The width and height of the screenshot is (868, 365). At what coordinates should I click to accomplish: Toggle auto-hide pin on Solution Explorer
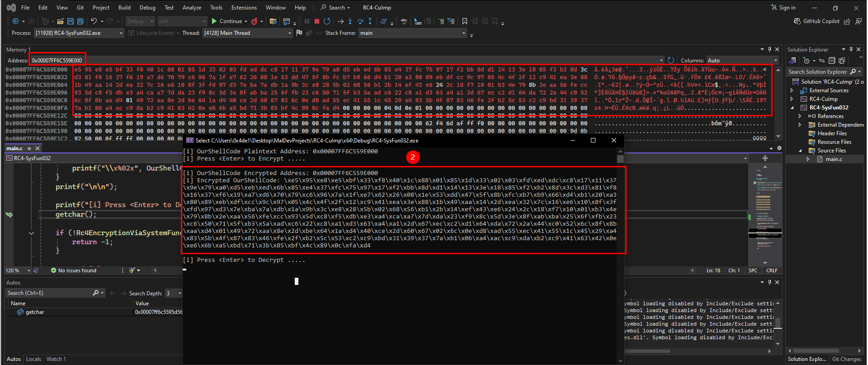tap(851, 49)
